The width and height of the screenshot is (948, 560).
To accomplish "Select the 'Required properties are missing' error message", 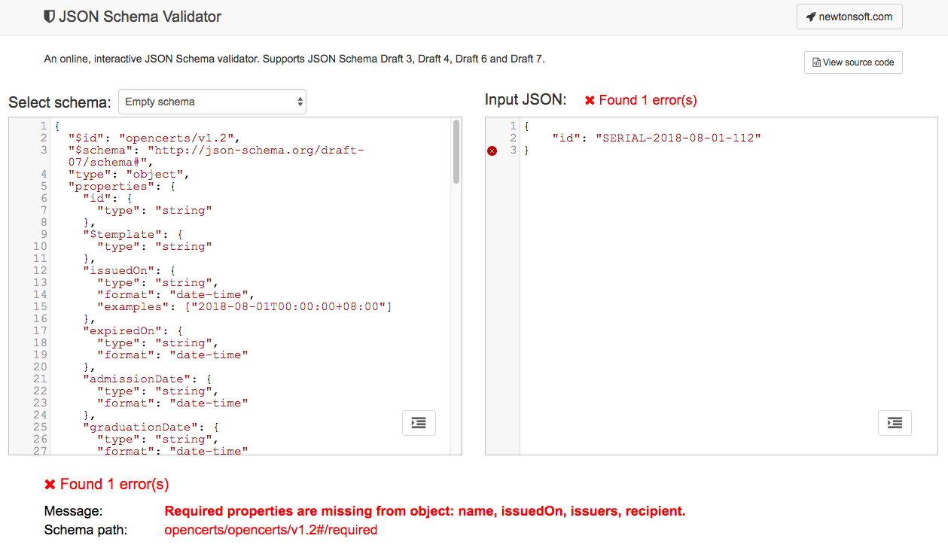I will (425, 512).
